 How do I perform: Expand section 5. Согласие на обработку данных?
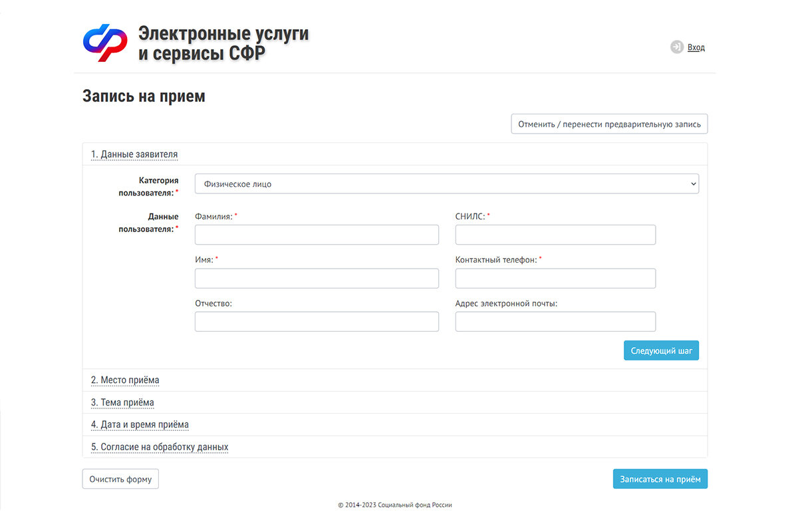click(x=160, y=446)
